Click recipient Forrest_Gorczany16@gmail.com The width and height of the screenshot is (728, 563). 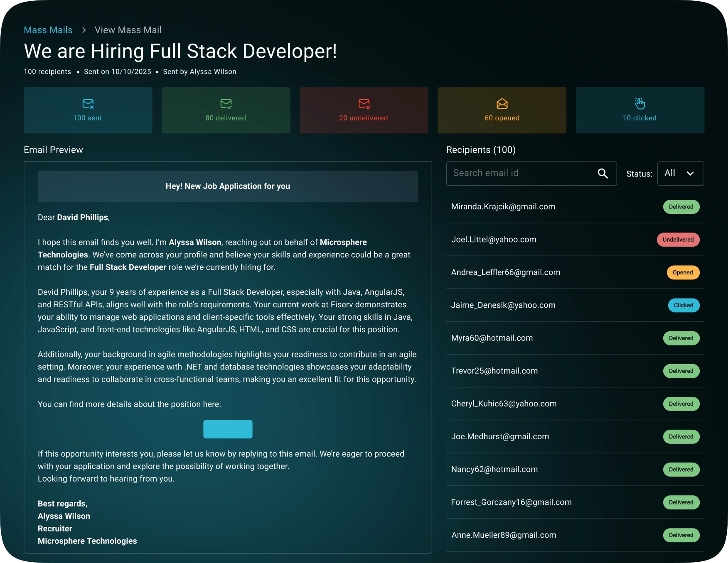coord(512,502)
